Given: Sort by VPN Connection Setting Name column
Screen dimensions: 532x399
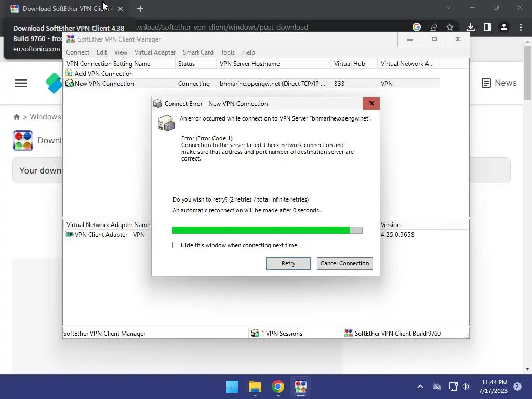Looking at the screenshot, I should 119,64.
